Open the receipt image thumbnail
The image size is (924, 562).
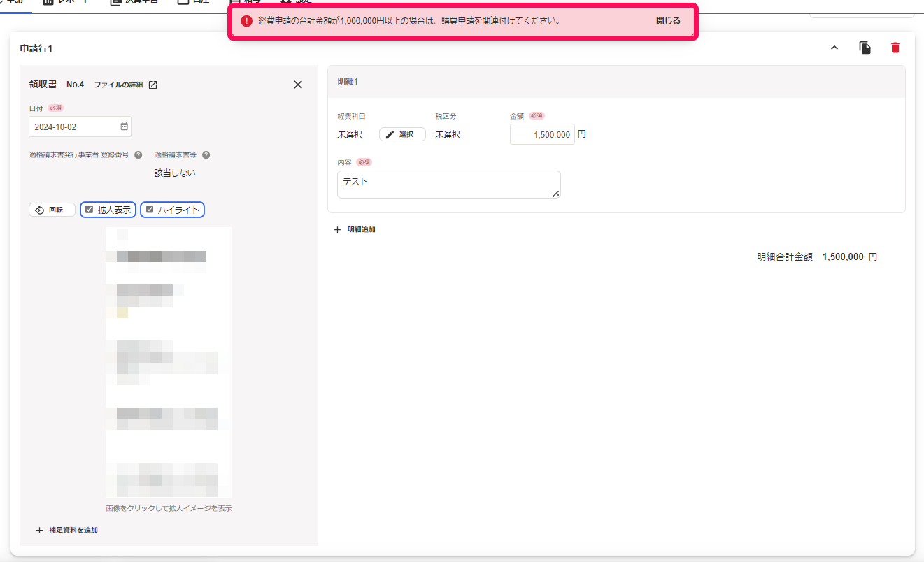[x=169, y=363]
